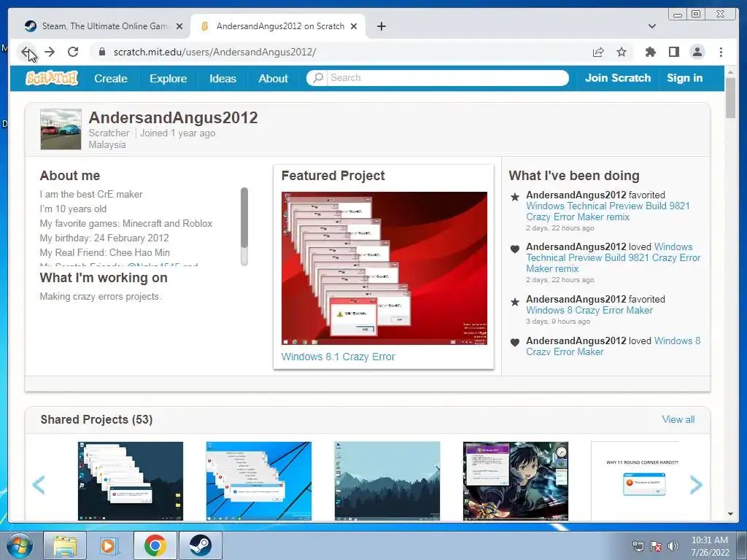Open Windows Media Player from taskbar

(x=109, y=545)
